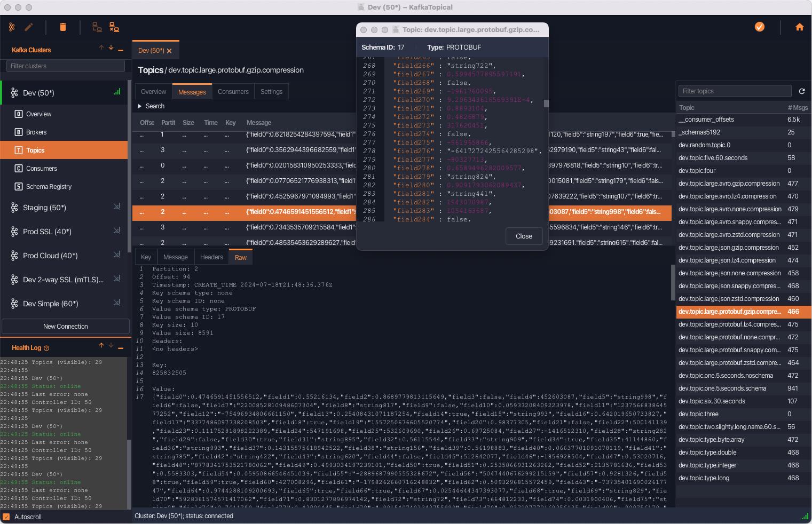The image size is (812, 524).
Task: Move cluster down in Kafka Clusters panel
Action: tap(111, 48)
